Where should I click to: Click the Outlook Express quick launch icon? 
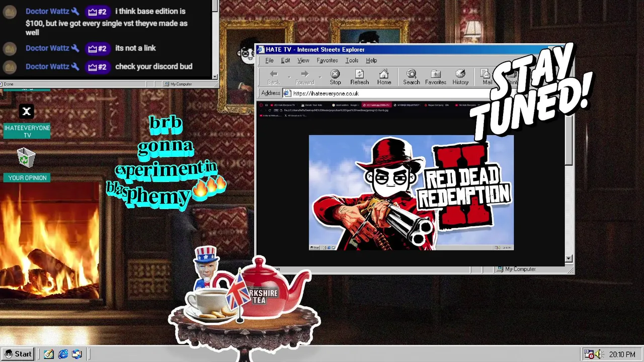[x=77, y=354]
